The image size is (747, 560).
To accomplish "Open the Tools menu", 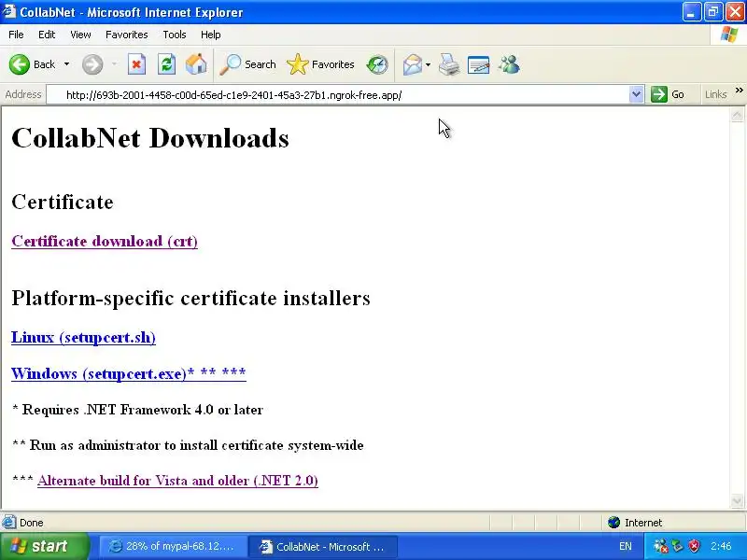I will (x=175, y=35).
